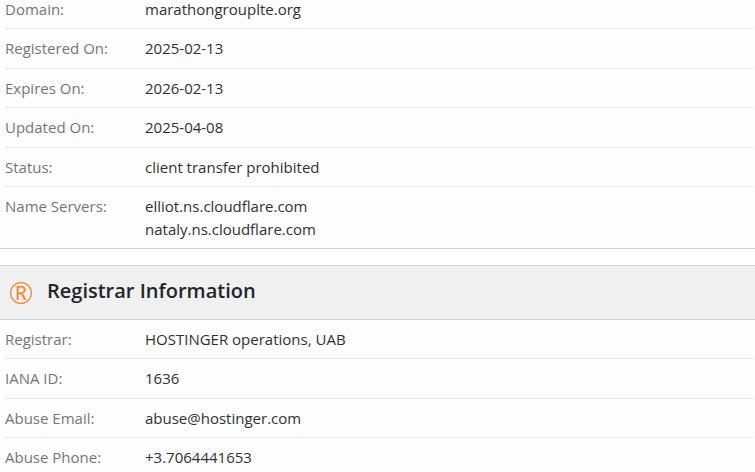755x472 pixels.
Task: Click the domain marathongrouplte.org value
Action: pyautogui.click(x=223, y=10)
